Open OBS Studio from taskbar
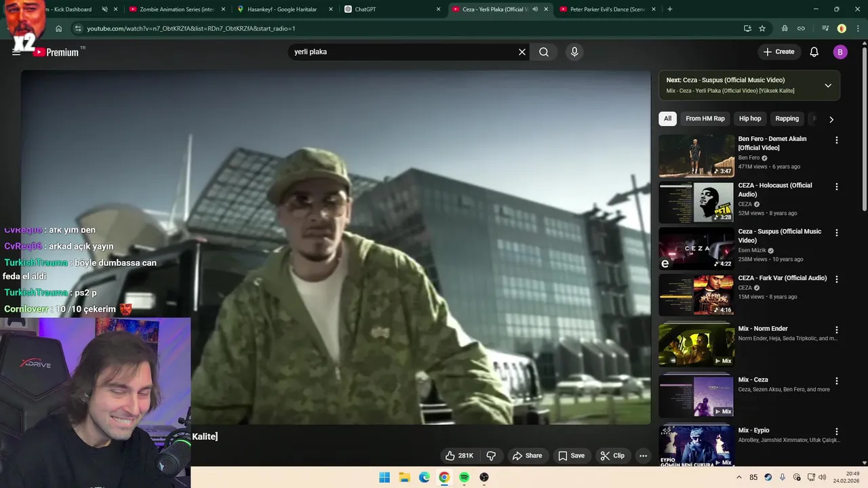 tap(484, 477)
